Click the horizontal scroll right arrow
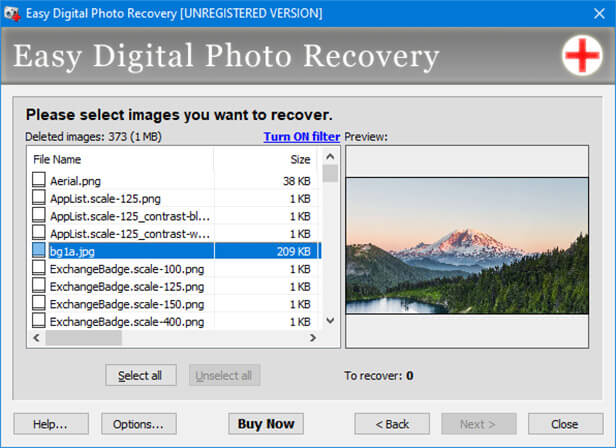The height and width of the screenshot is (448, 616). tap(313, 338)
